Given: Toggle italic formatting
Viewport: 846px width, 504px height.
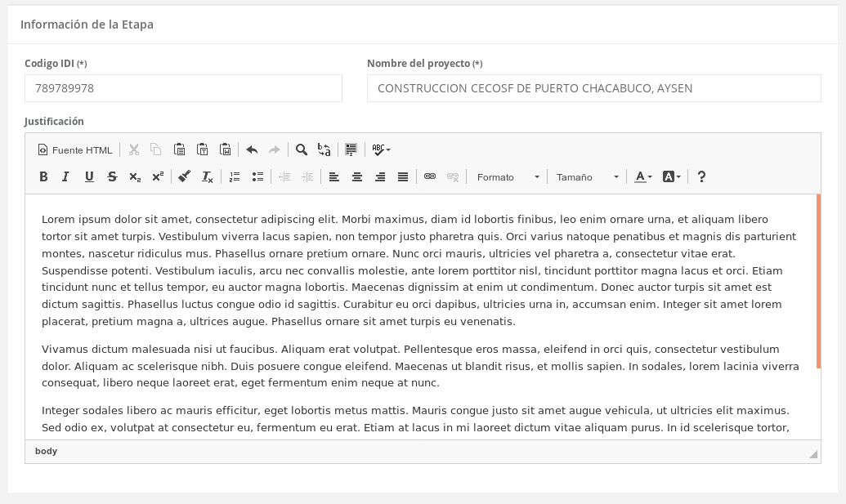Looking at the screenshot, I should point(66,176).
